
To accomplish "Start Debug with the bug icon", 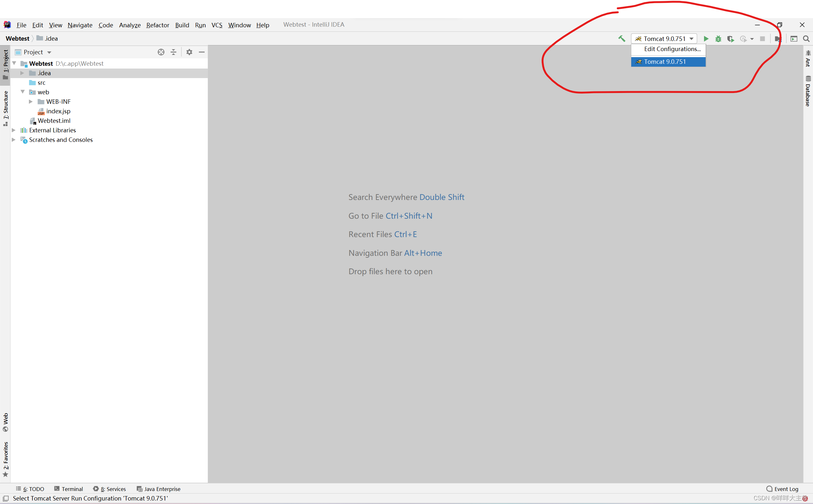I will [718, 39].
